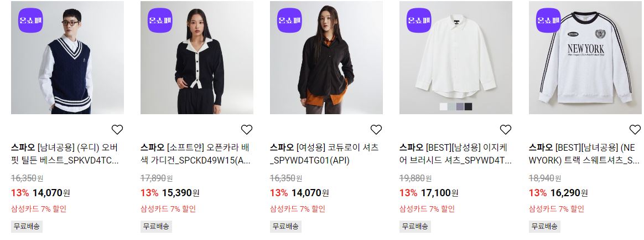
Task: Click purple badge on corduroy shirt image
Action: [289, 20]
